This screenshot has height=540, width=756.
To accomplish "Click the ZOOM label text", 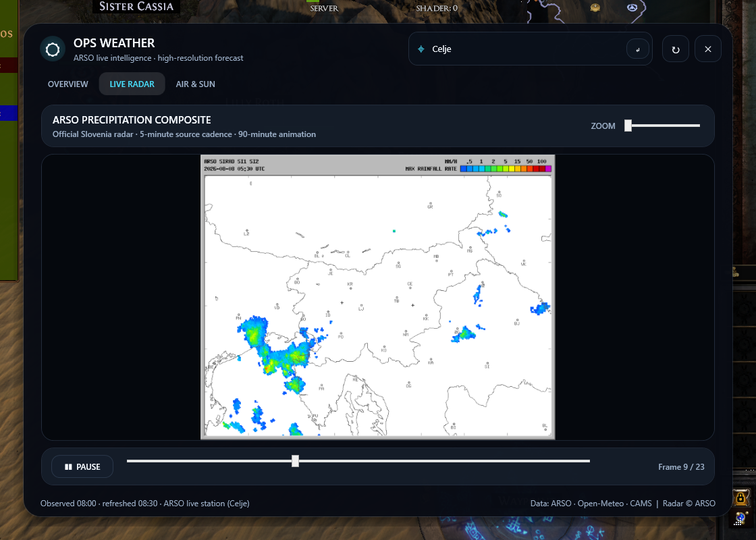I will (x=603, y=126).
